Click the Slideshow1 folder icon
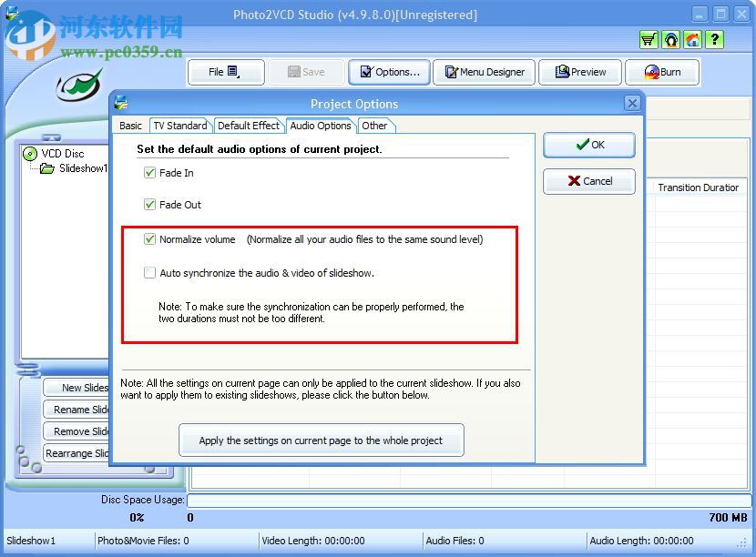756x557 pixels. 46,168
